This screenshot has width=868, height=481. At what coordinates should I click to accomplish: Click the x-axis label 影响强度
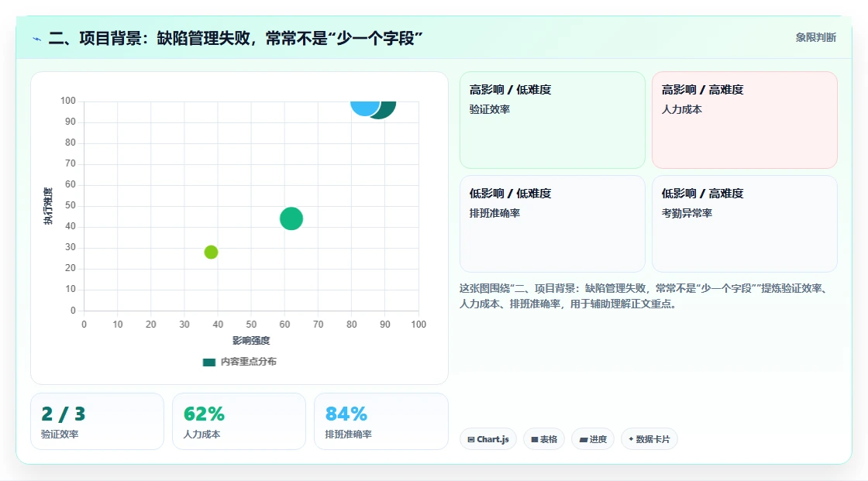pyautogui.click(x=251, y=340)
